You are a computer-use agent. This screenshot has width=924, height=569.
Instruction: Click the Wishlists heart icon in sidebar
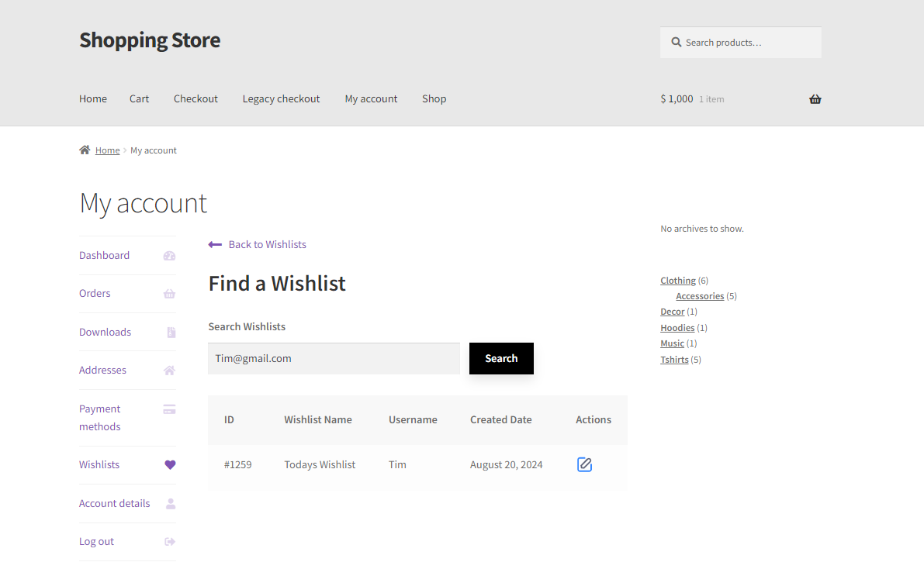coord(170,465)
